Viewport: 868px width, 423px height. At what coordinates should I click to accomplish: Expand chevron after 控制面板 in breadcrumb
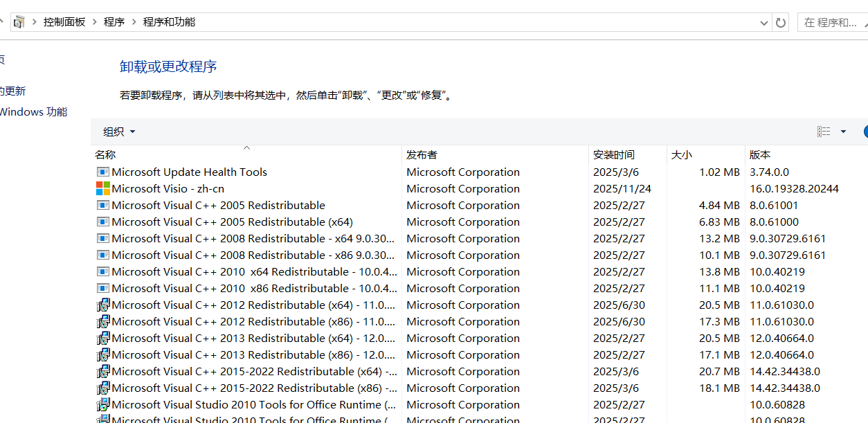(95, 22)
